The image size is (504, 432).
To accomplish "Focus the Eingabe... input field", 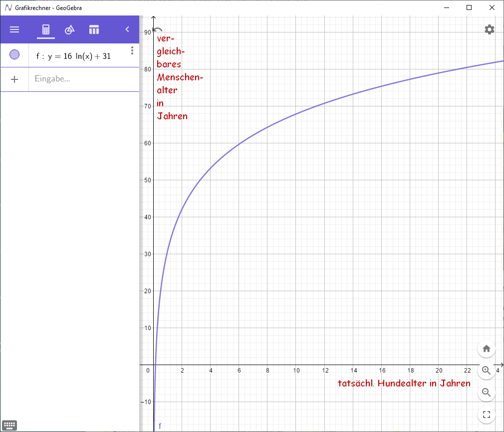I will click(x=80, y=79).
